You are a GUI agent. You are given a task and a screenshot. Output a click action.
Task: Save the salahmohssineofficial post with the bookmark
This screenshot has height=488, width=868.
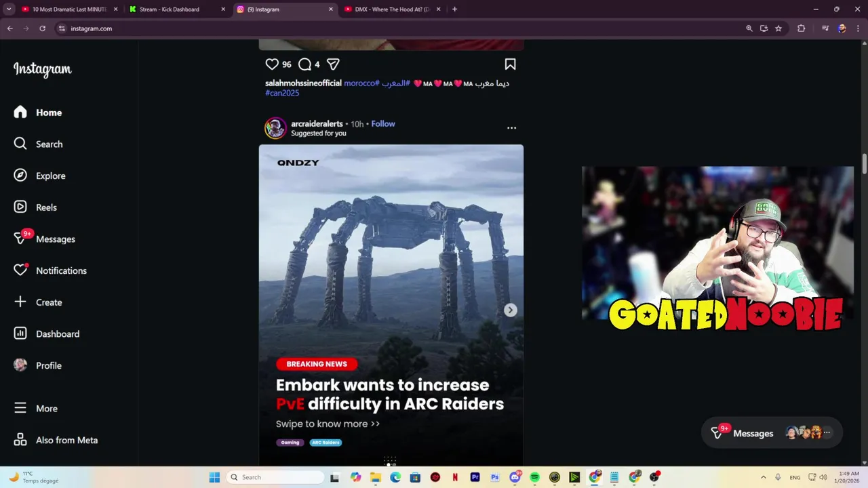[x=510, y=64]
